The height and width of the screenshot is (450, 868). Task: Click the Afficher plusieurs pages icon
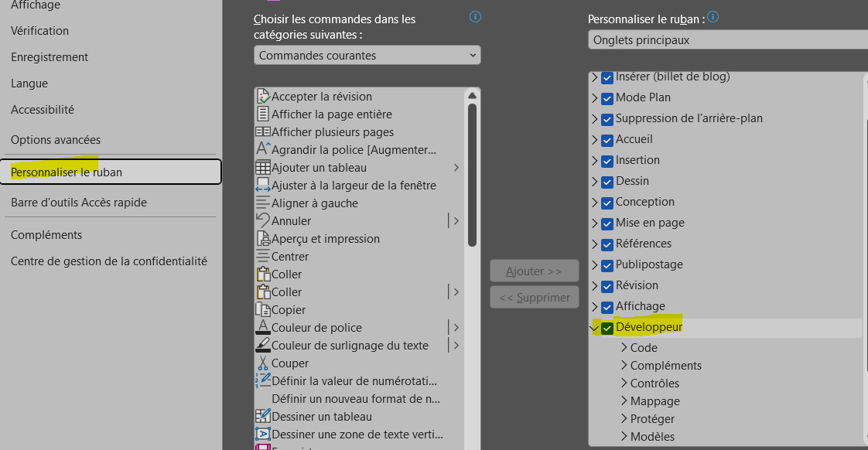263,131
